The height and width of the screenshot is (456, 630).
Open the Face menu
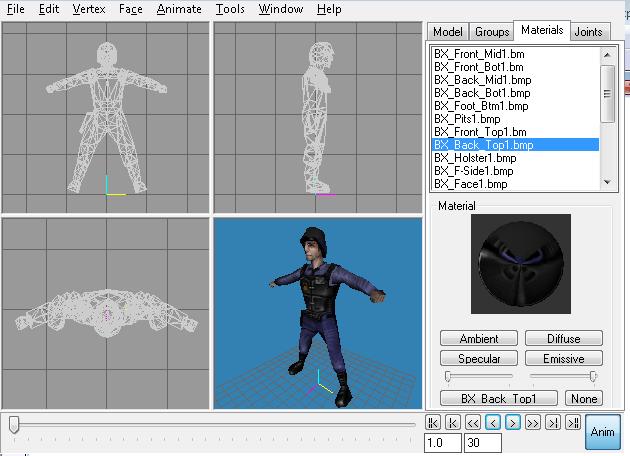point(131,9)
